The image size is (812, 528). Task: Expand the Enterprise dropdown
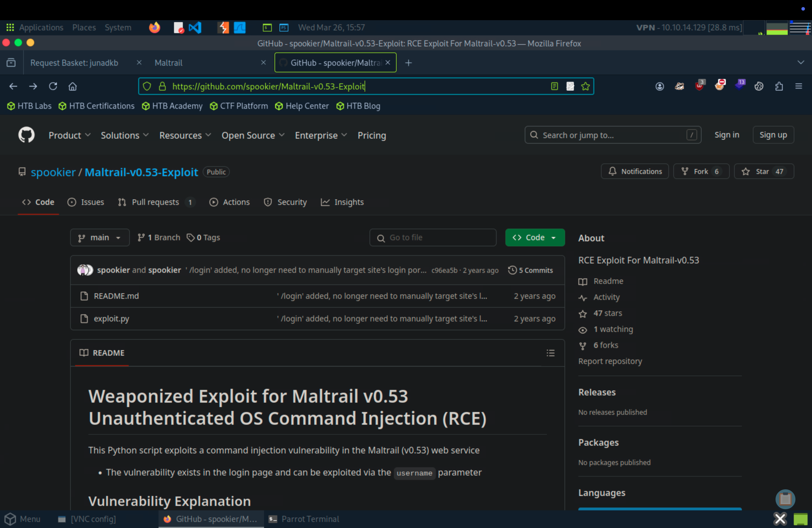click(321, 135)
